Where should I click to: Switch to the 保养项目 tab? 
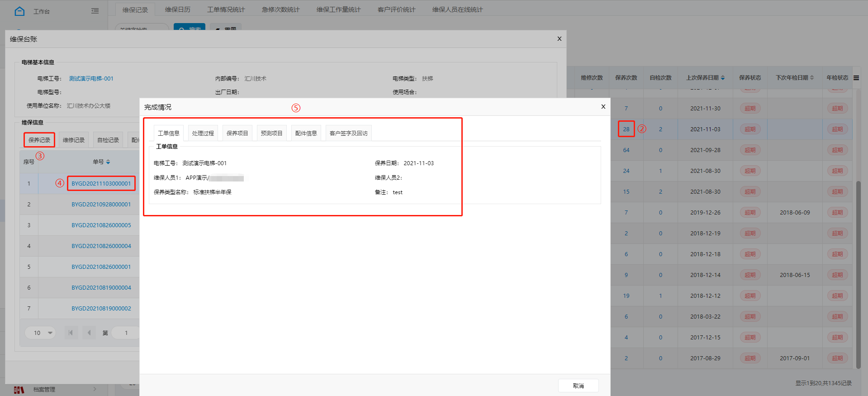coord(237,134)
